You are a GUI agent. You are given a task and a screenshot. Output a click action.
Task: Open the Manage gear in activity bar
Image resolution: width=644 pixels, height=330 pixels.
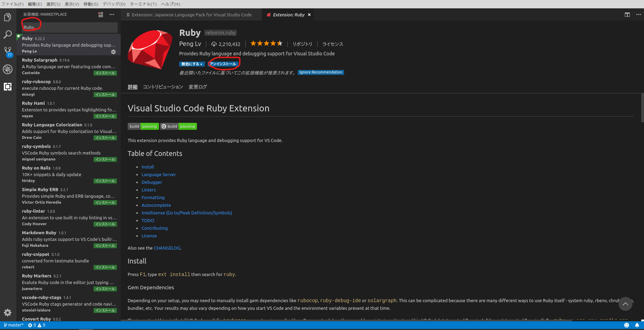pyautogui.click(x=8, y=312)
